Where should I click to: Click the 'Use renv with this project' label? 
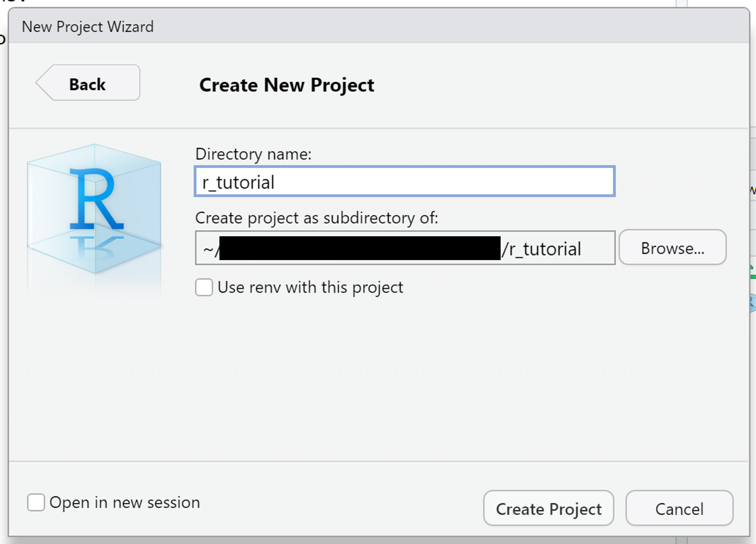pyautogui.click(x=310, y=288)
